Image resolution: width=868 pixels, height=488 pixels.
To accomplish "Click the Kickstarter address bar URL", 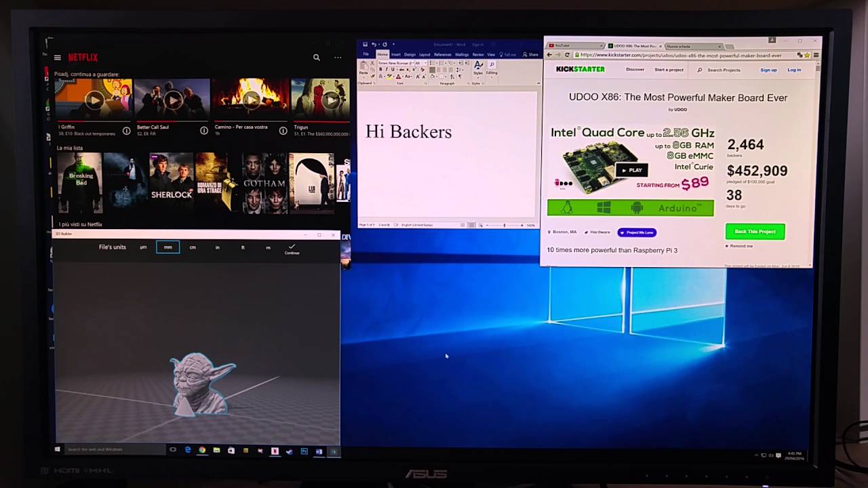I will coord(681,55).
